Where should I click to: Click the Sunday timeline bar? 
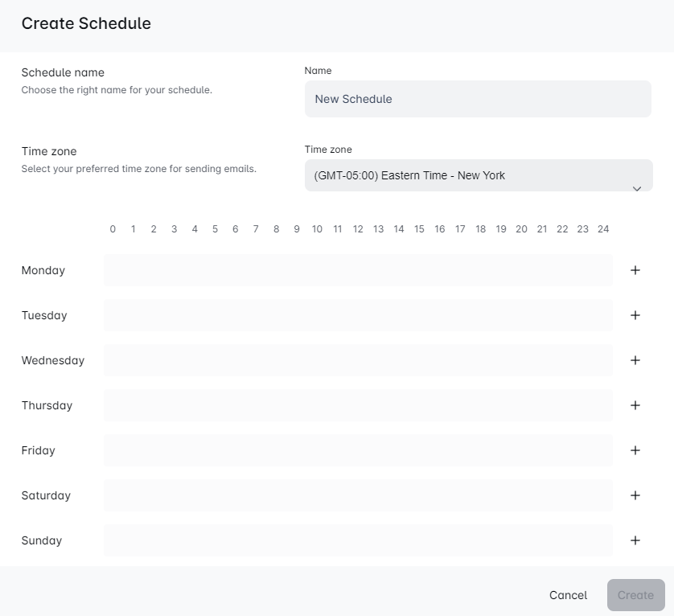(x=358, y=540)
